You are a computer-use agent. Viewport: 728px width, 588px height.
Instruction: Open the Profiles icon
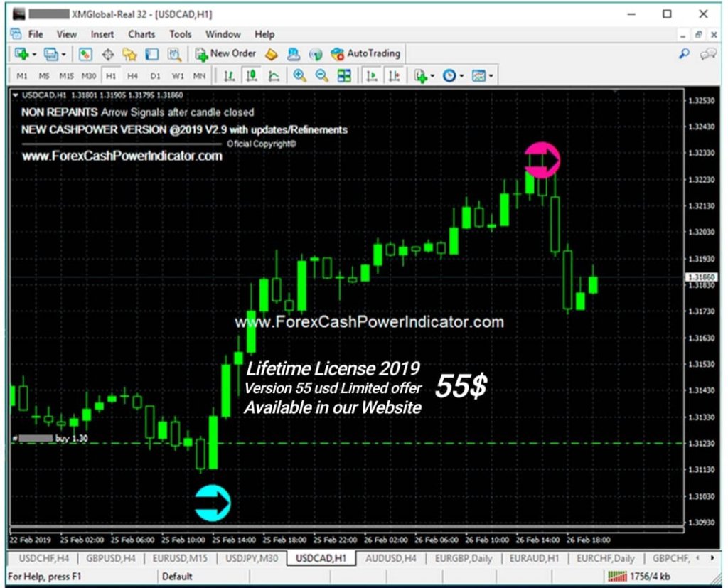50,54
